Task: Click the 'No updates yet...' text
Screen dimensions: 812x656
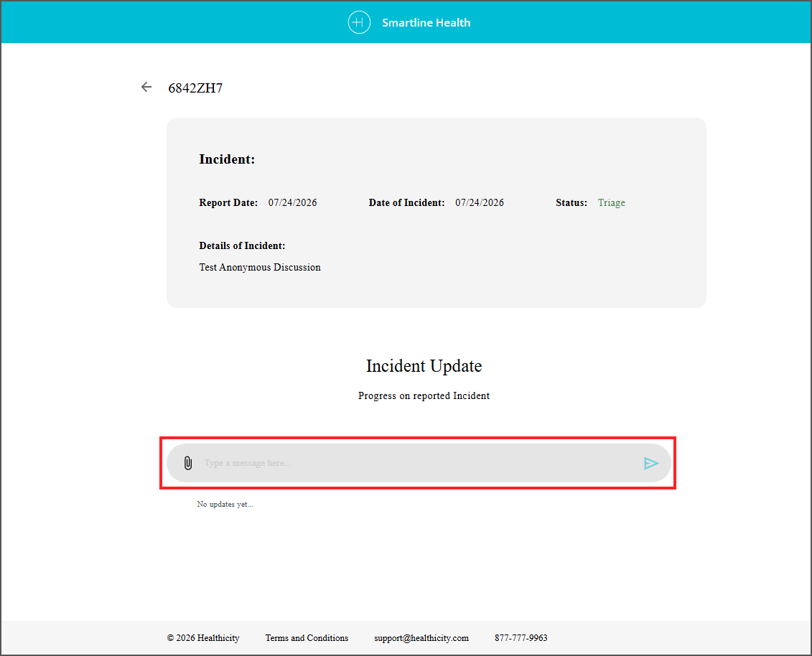Action: 225,504
